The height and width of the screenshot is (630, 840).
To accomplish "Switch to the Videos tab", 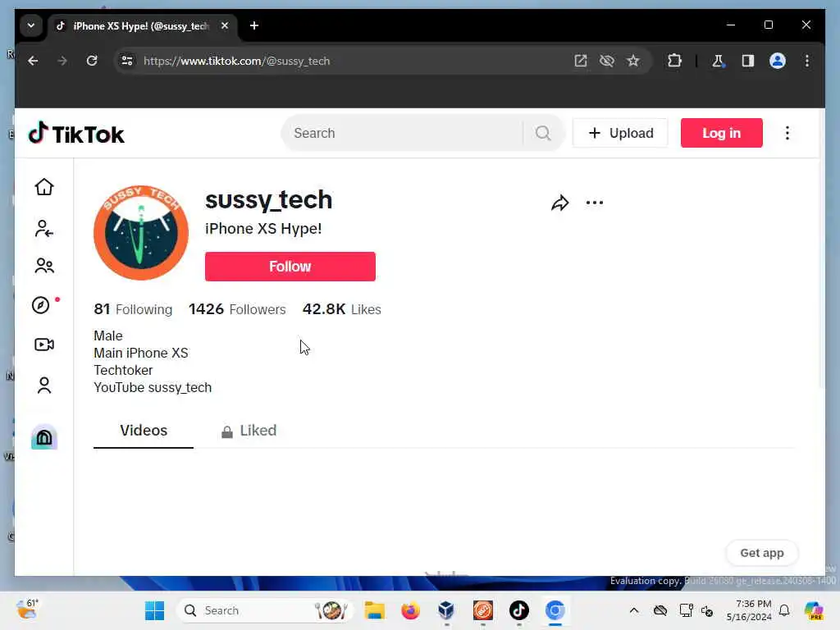I will (x=144, y=430).
